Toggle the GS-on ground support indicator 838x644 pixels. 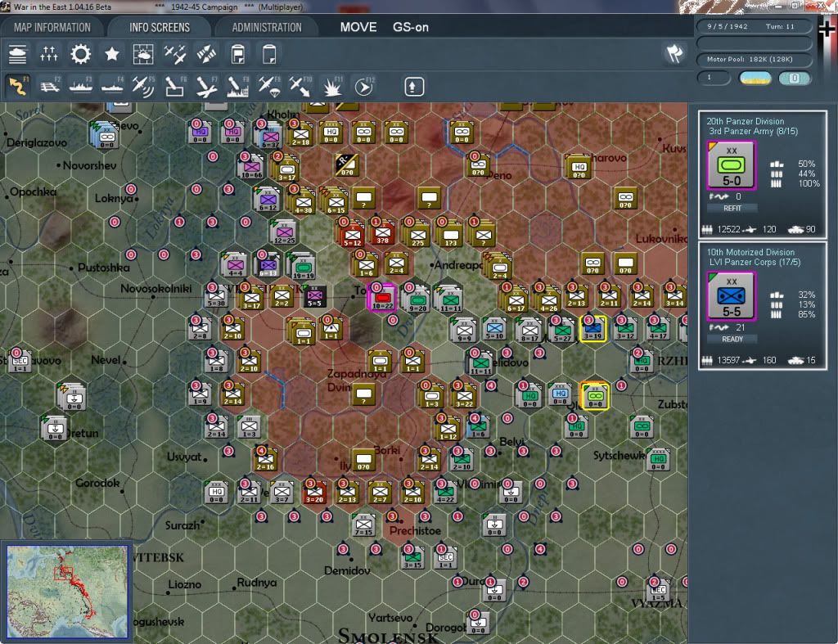click(x=411, y=27)
